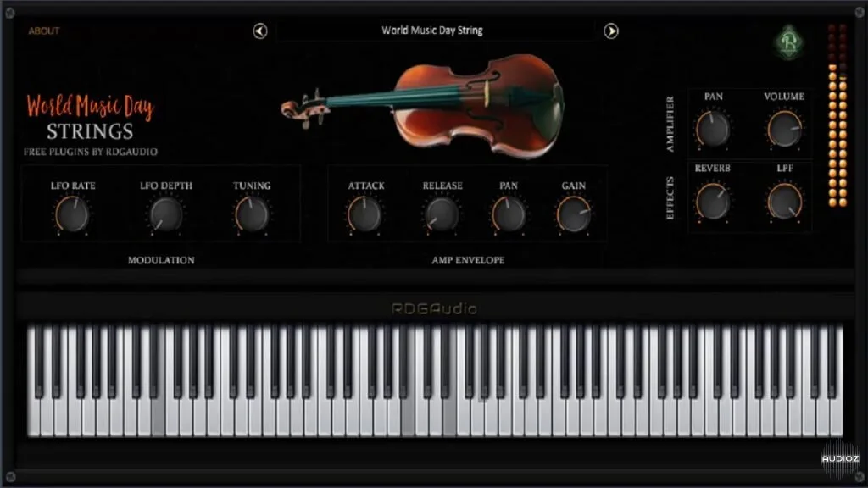Click FREE PLUGINS BY RDGAUDIO text
This screenshot has height=488, width=868.
point(90,152)
